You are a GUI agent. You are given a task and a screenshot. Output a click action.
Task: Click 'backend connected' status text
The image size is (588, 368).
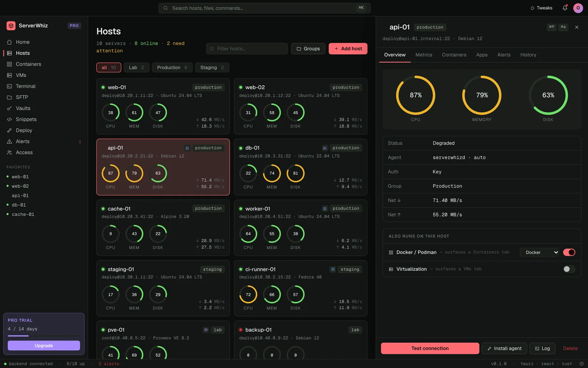click(31, 364)
